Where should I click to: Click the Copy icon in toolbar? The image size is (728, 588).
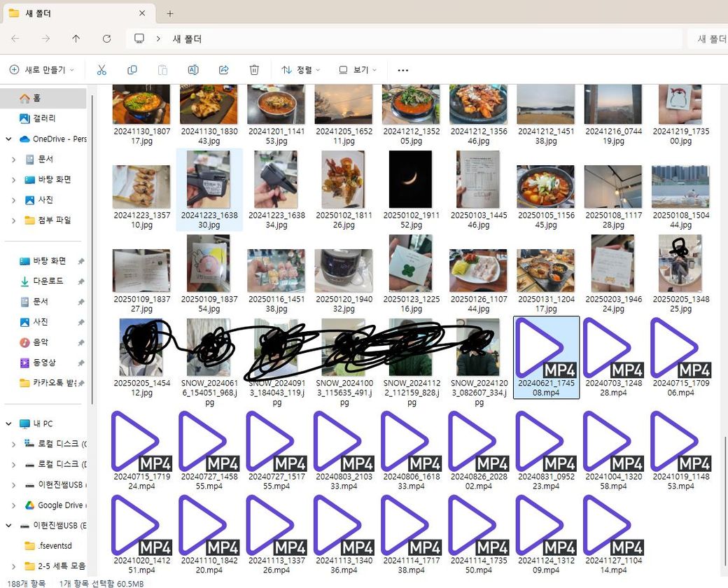click(132, 70)
